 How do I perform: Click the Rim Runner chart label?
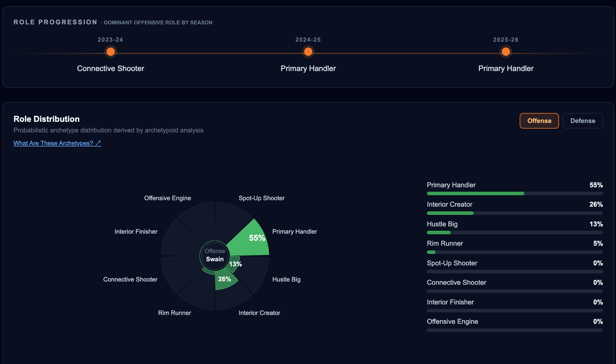pyautogui.click(x=174, y=313)
